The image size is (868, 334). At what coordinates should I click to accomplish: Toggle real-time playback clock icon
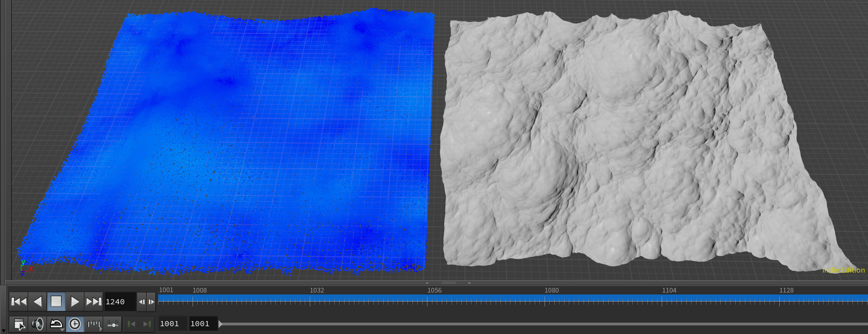click(x=75, y=324)
